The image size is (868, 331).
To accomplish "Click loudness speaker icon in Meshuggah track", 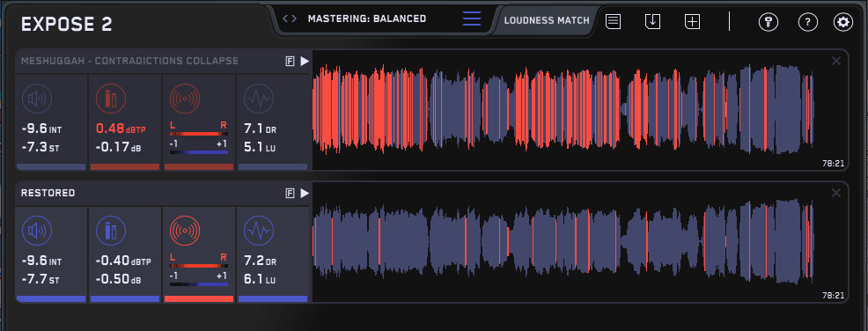I will pyautogui.click(x=37, y=99).
